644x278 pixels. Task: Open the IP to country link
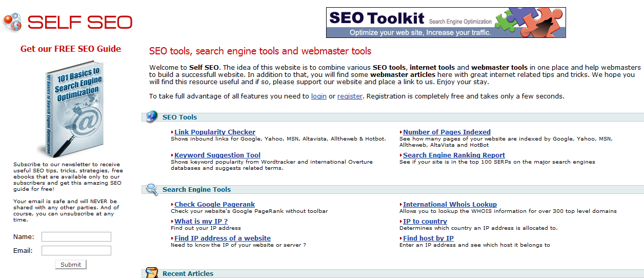pyautogui.click(x=425, y=222)
